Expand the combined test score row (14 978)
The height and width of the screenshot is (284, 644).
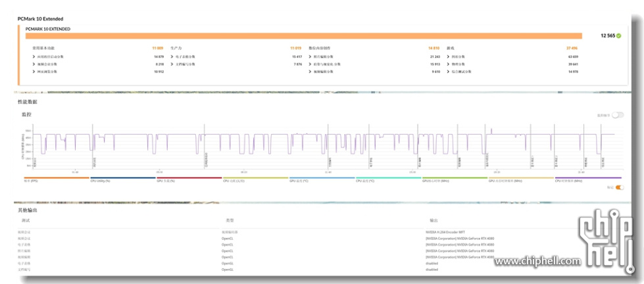[x=512, y=72]
